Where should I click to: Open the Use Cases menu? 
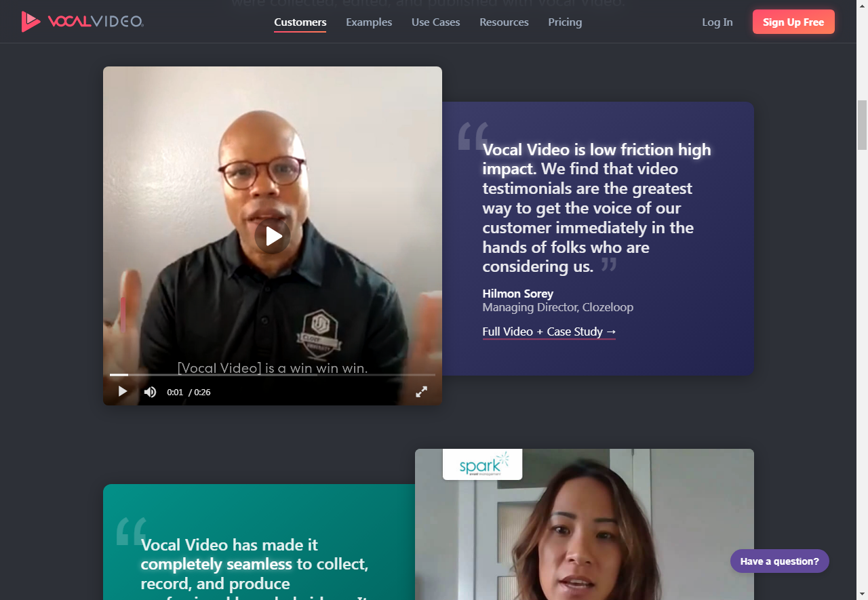(436, 22)
